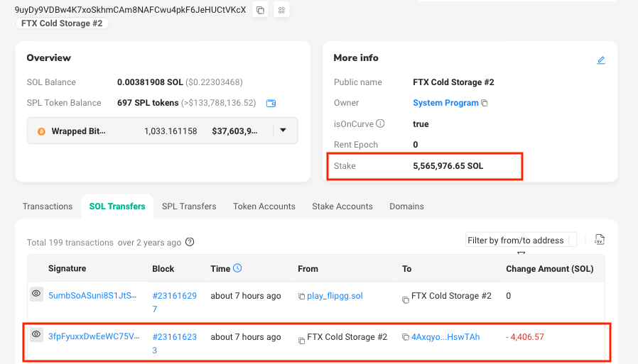Open the System Program owner link
The height and width of the screenshot is (364, 638).
(445, 103)
